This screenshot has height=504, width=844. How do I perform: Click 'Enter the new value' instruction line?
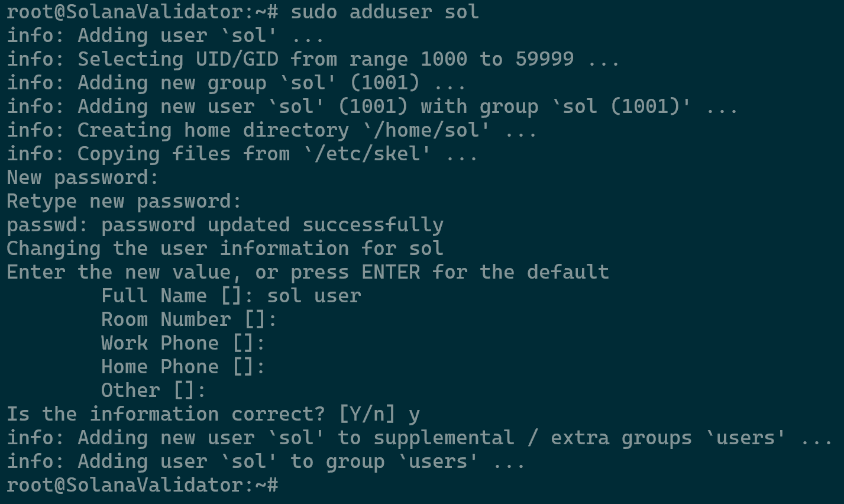click(308, 272)
